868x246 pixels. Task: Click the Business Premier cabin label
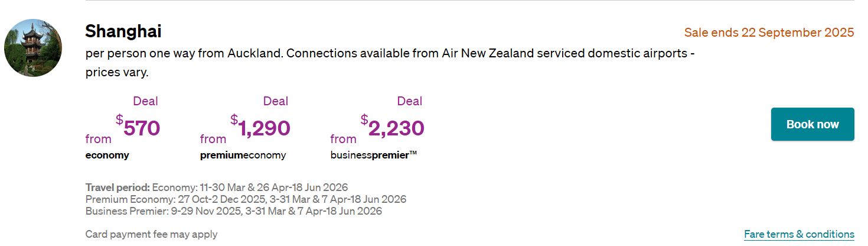point(373,156)
